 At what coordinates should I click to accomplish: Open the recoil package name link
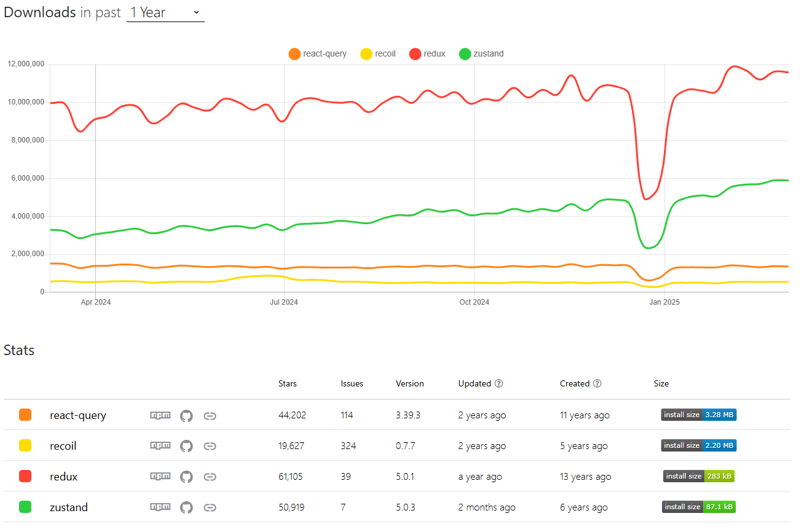pos(63,446)
